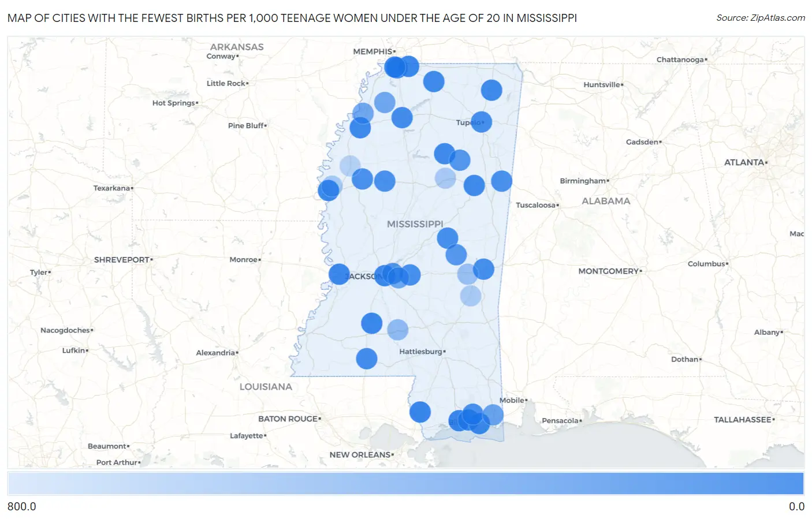The height and width of the screenshot is (519, 812).
Task: Click the Hattiesburg city label
Action: [x=420, y=352]
